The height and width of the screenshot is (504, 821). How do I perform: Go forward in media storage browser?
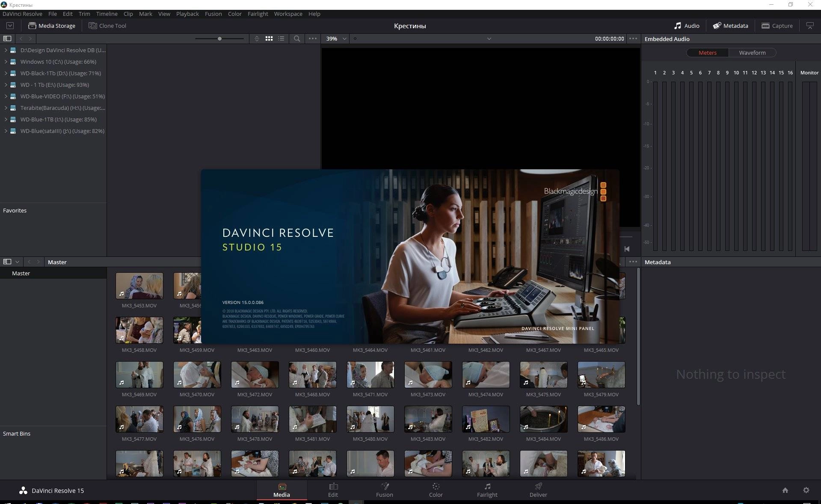[30, 38]
